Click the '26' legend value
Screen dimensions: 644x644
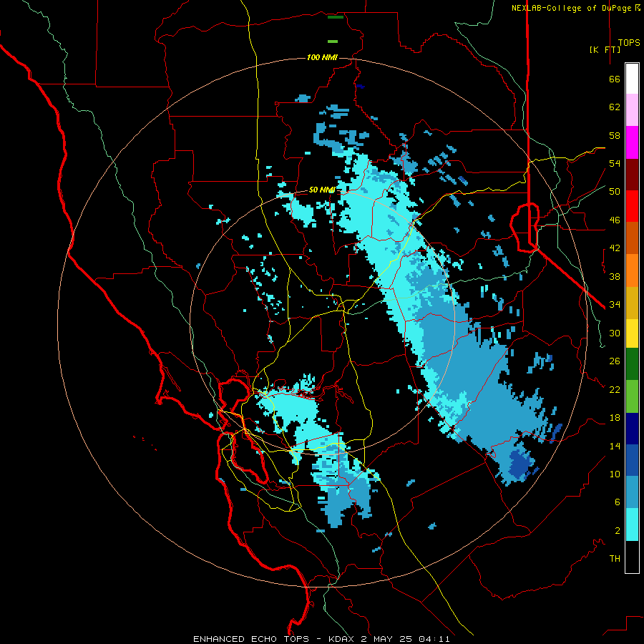[615, 361]
